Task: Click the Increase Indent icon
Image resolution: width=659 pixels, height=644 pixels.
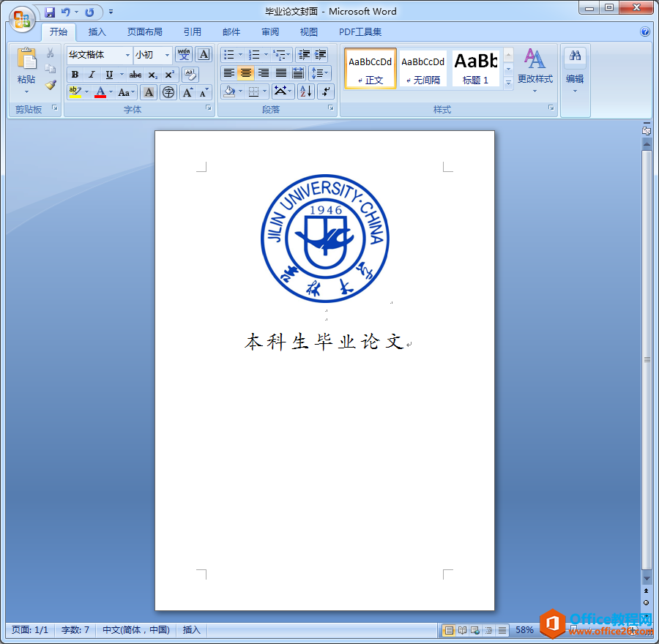Action: point(321,55)
